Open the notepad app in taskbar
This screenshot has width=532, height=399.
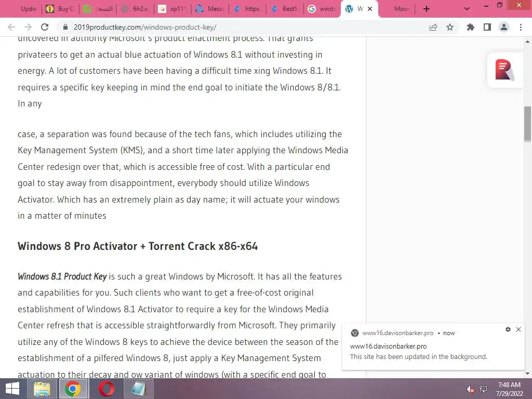138,389
